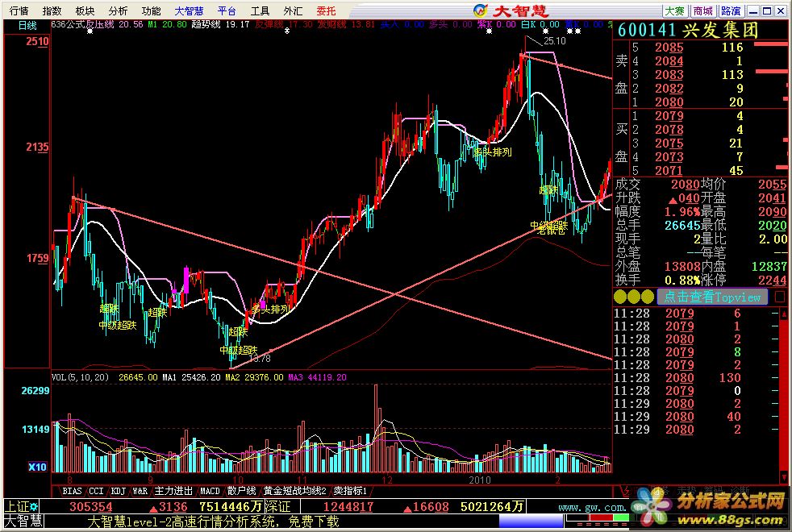Click buy level 5 price 2071

[669, 171]
